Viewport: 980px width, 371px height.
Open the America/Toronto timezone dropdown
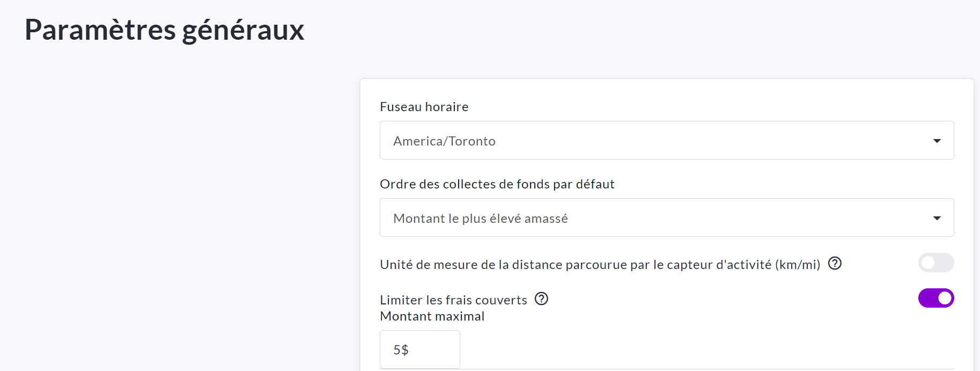[x=666, y=140]
